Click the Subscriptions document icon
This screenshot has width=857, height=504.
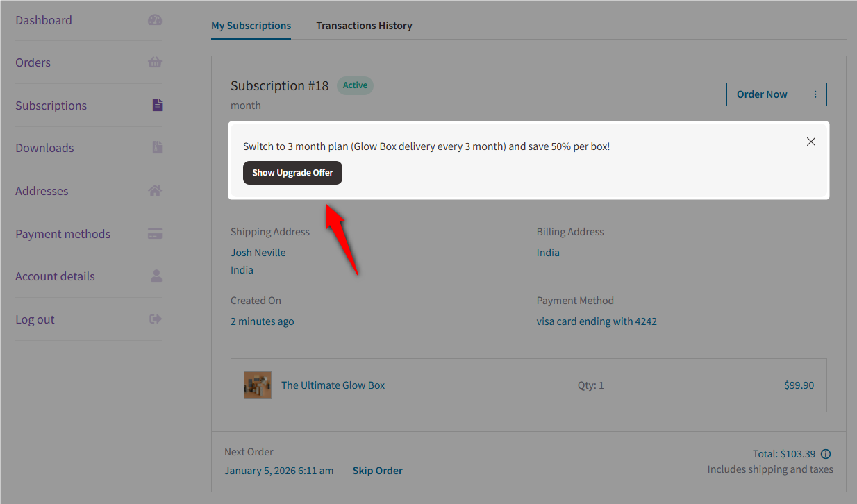tap(156, 105)
